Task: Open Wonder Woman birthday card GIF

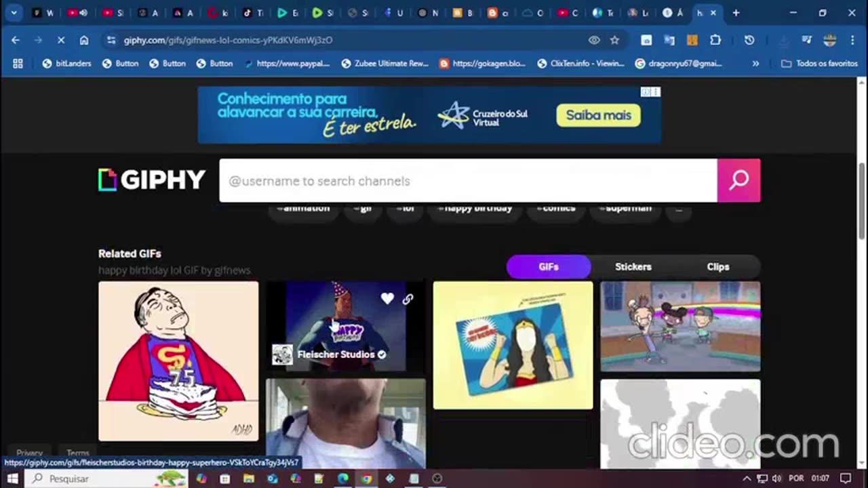Action: tap(513, 346)
